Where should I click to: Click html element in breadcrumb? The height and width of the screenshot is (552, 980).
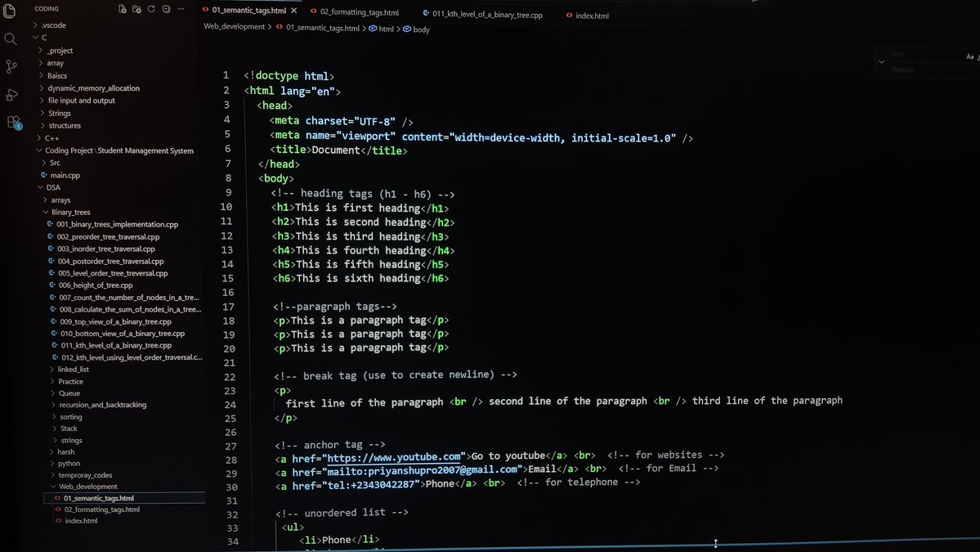pyautogui.click(x=382, y=29)
